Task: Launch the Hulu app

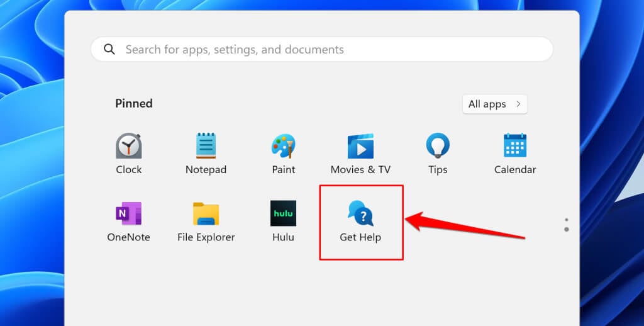Action: point(284,221)
